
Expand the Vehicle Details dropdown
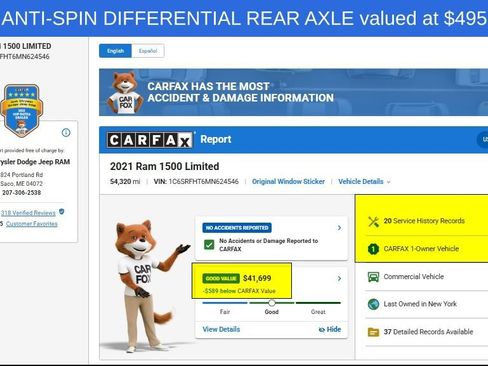tap(364, 182)
